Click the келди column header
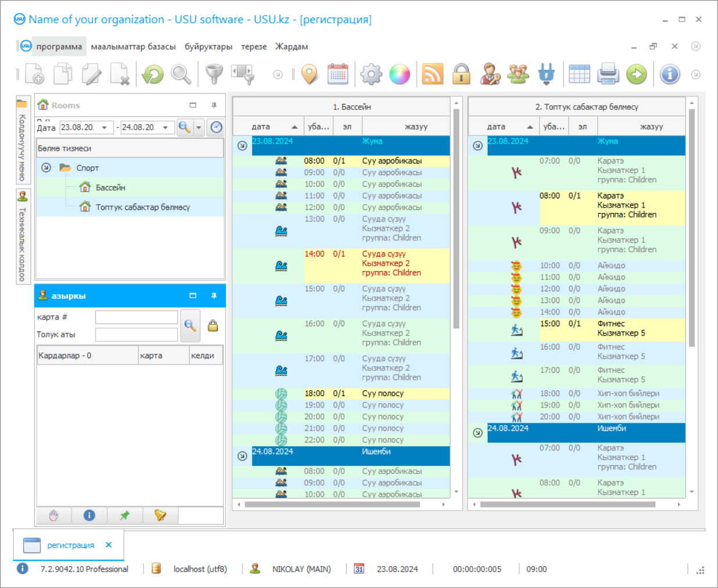The height and width of the screenshot is (588, 718). 206,355
